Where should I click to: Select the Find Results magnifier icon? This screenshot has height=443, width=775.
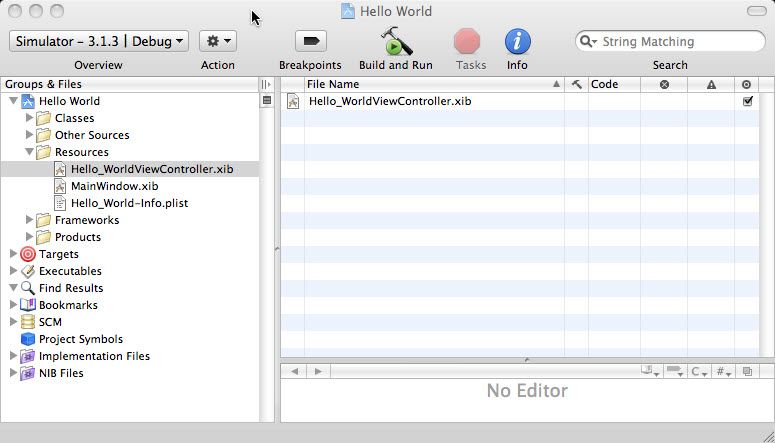click(28, 288)
